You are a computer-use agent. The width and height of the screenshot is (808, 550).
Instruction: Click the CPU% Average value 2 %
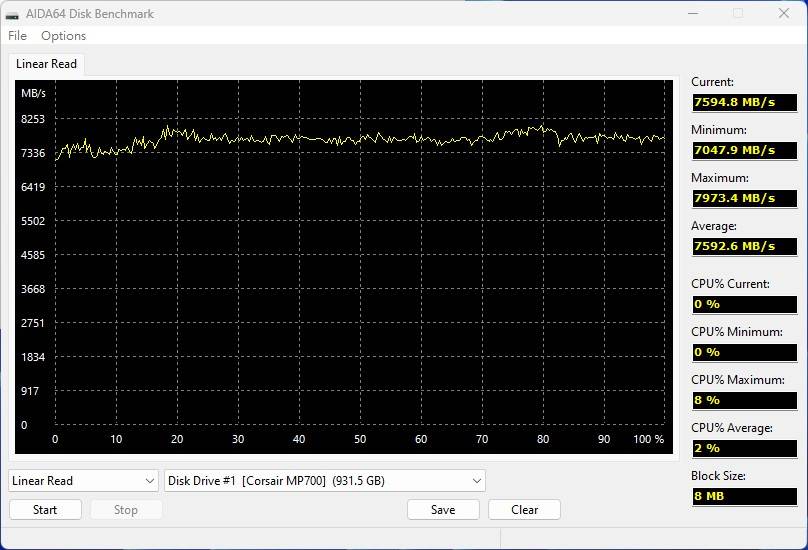745,448
